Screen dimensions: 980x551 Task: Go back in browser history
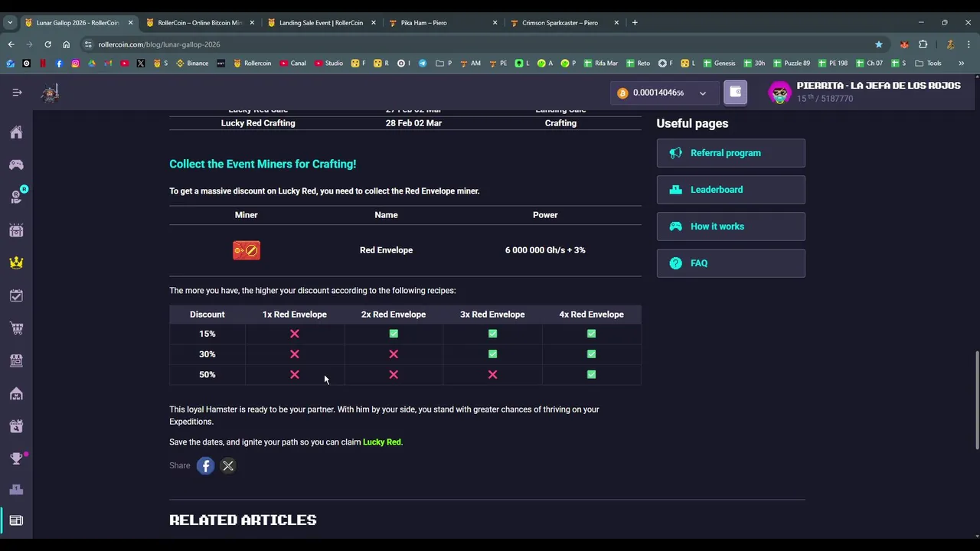[11, 44]
